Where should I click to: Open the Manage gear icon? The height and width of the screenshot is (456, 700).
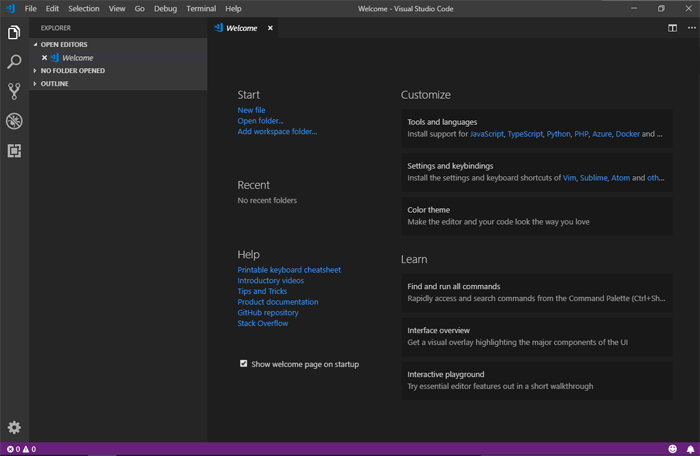(x=14, y=428)
